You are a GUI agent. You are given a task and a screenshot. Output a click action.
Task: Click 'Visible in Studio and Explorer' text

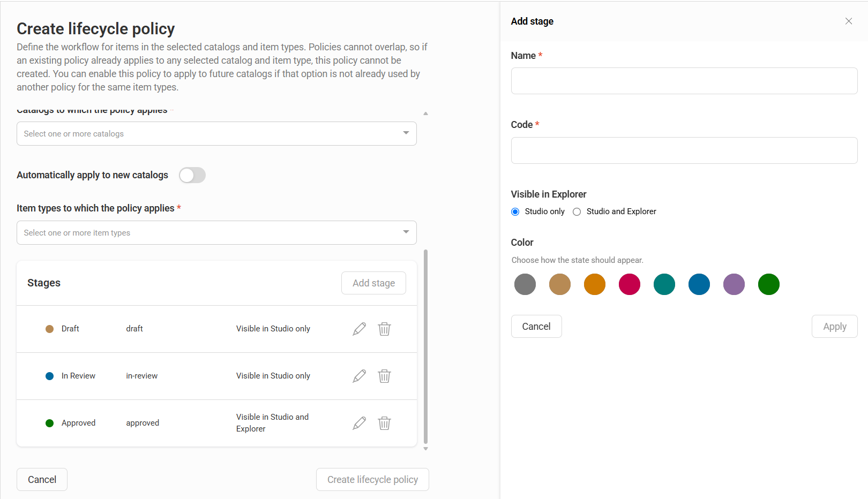pos(272,423)
